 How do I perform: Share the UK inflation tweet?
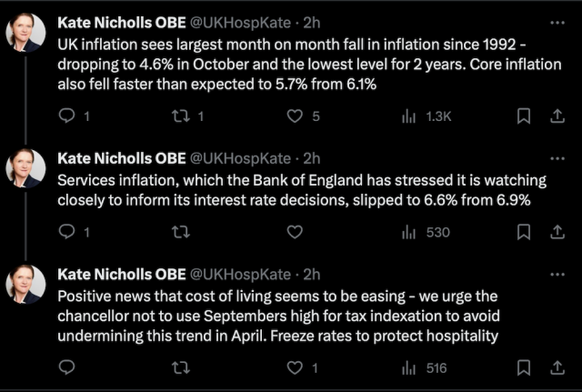557,116
